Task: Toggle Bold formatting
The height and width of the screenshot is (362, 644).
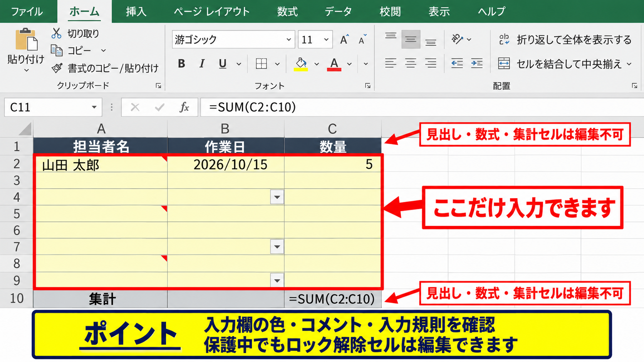Action: [181, 64]
